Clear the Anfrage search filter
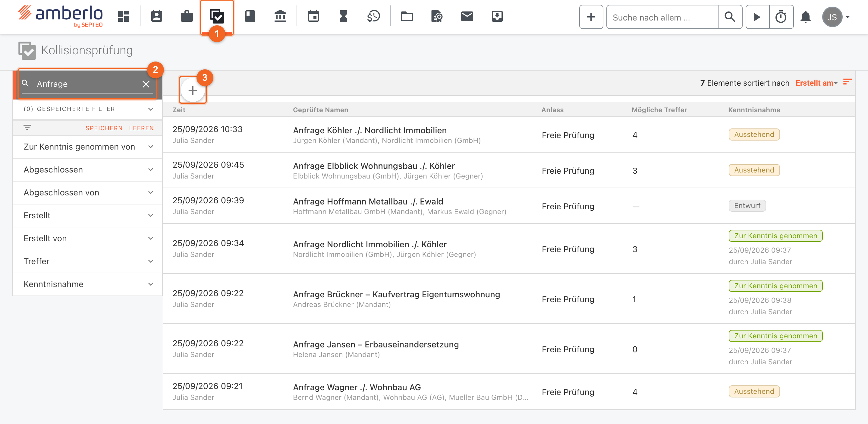 click(x=146, y=84)
